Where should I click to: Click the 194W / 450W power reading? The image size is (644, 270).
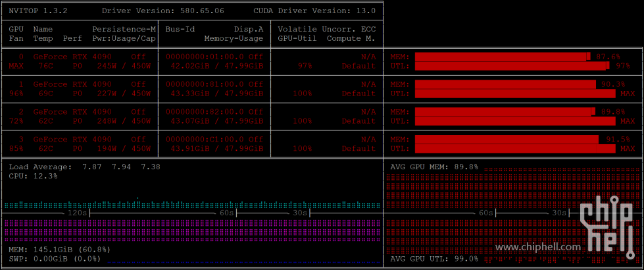pyautogui.click(x=124, y=148)
